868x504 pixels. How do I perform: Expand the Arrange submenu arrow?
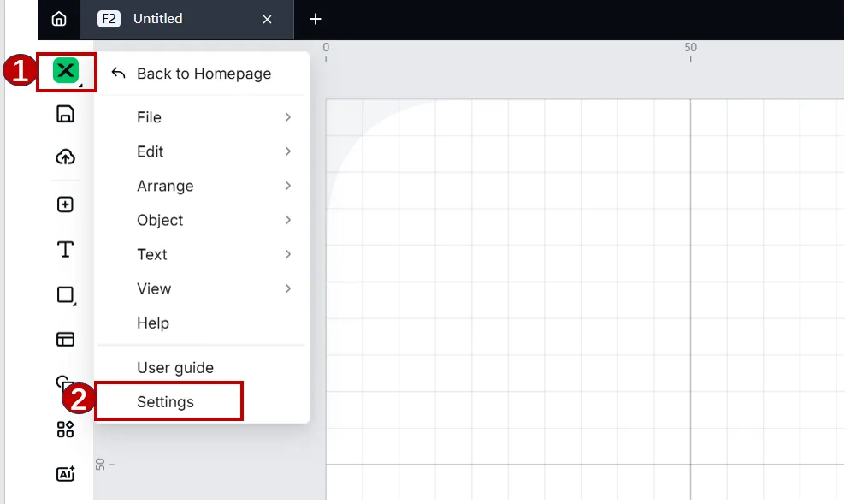tap(288, 186)
